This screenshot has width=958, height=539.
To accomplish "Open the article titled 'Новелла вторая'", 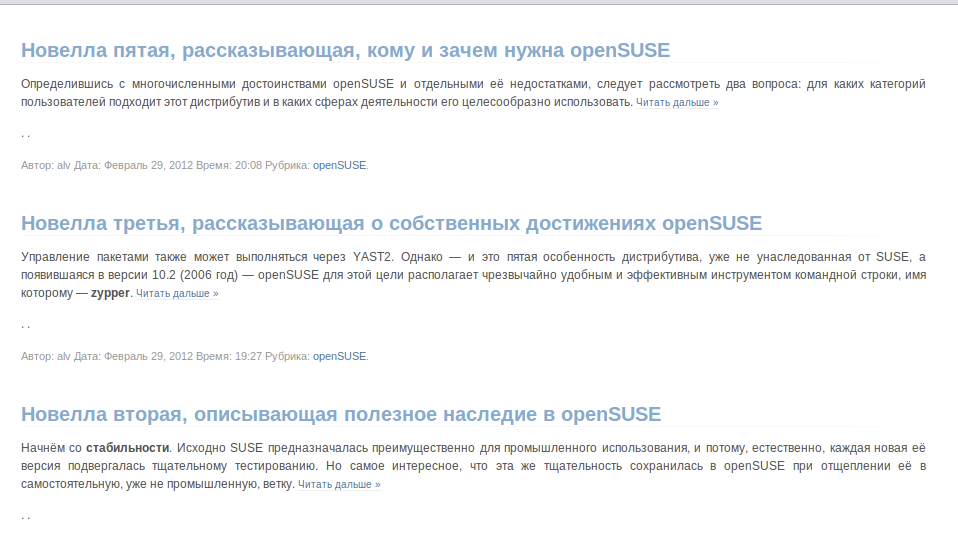I will point(341,414).
